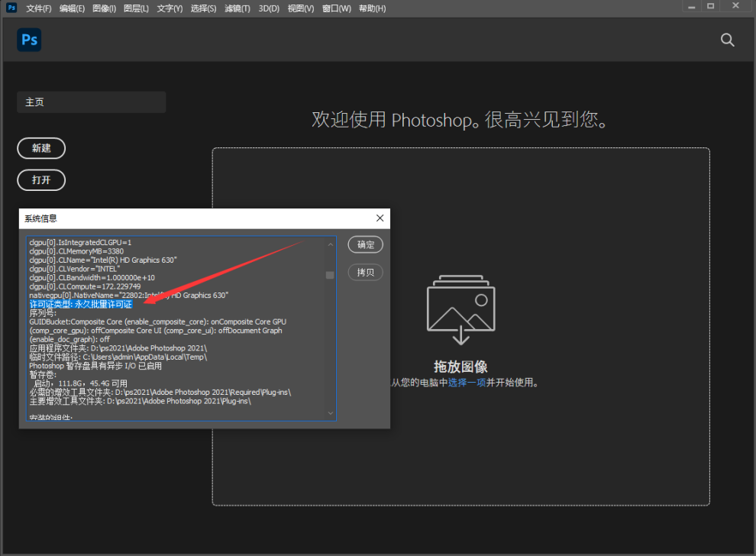The width and height of the screenshot is (756, 556).
Task: Open the 3D menu
Action: 269,8
